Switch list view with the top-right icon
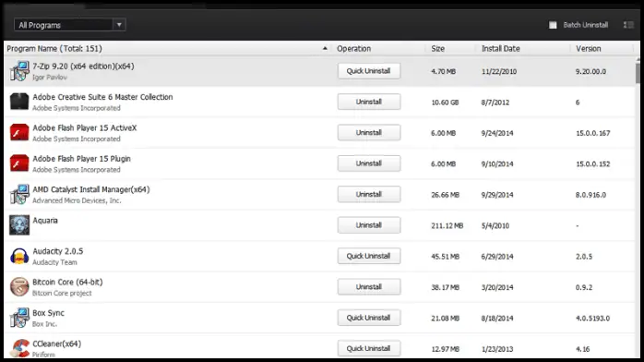This screenshot has height=362, width=644. (628, 25)
